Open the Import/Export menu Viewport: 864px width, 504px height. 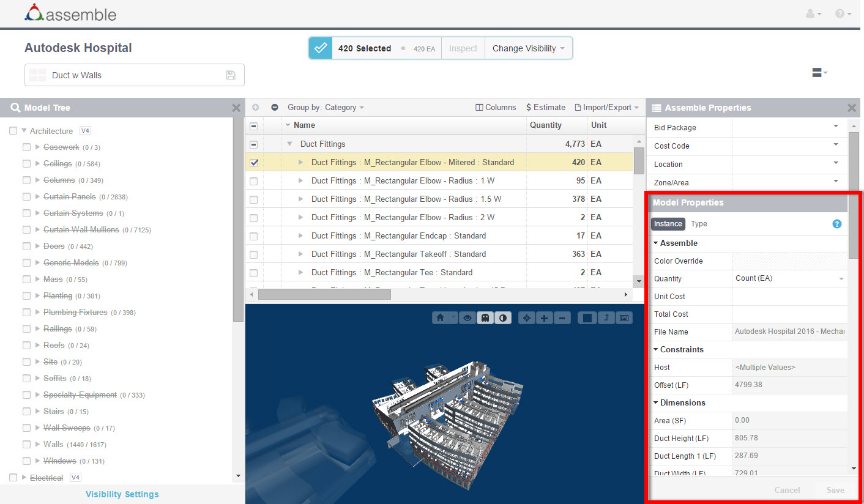[x=606, y=107]
